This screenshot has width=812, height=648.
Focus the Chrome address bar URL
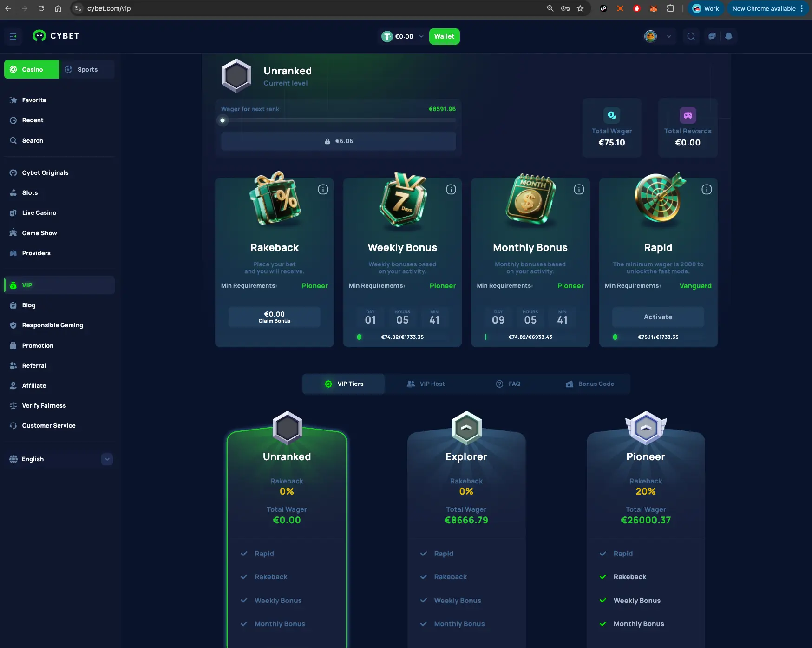(x=109, y=8)
